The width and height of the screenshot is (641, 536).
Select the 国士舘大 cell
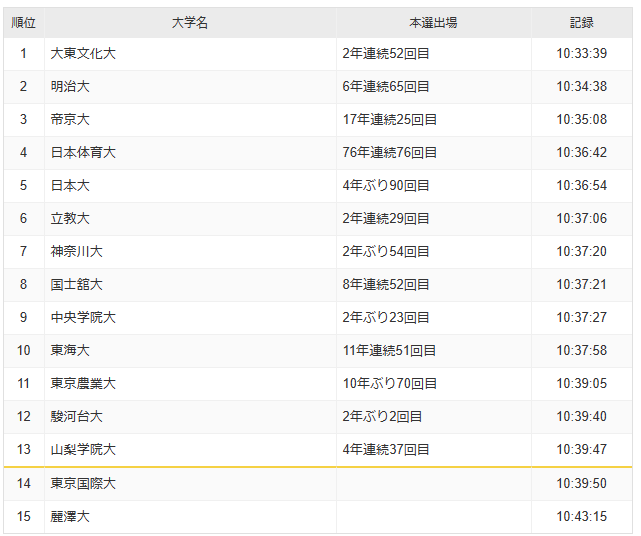pos(190,285)
